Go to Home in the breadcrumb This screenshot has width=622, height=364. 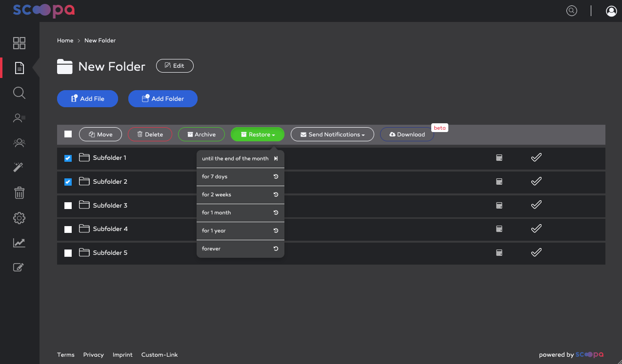pyautogui.click(x=65, y=40)
